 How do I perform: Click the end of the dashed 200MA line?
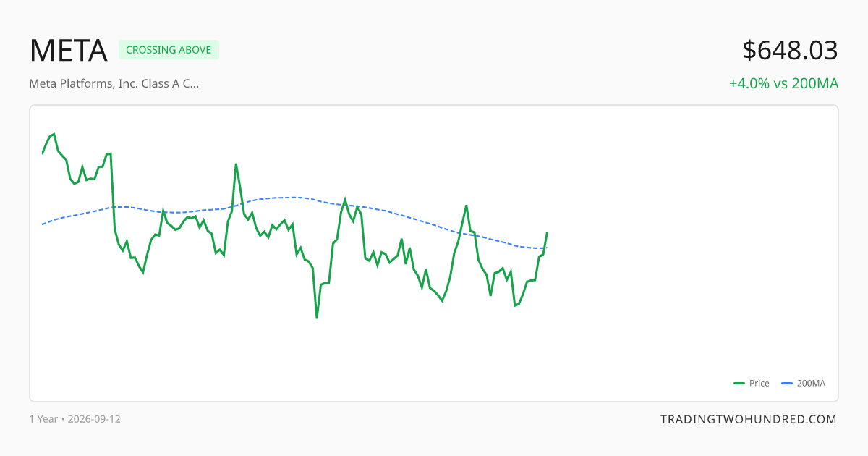pyautogui.click(x=547, y=248)
